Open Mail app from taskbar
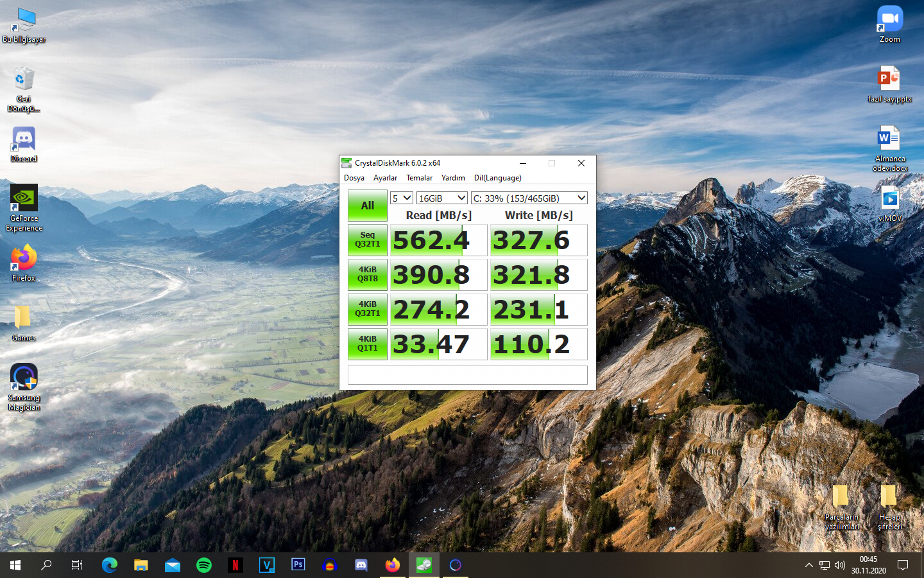 [x=173, y=565]
